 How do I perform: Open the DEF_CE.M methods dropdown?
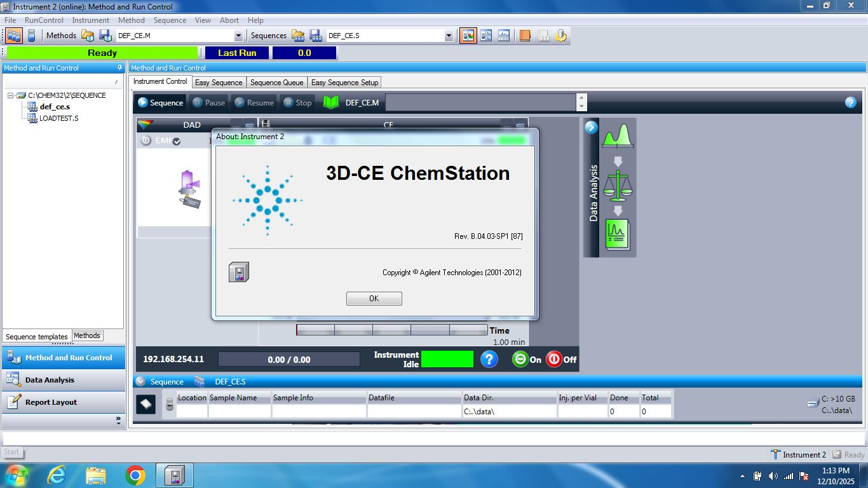pos(239,36)
